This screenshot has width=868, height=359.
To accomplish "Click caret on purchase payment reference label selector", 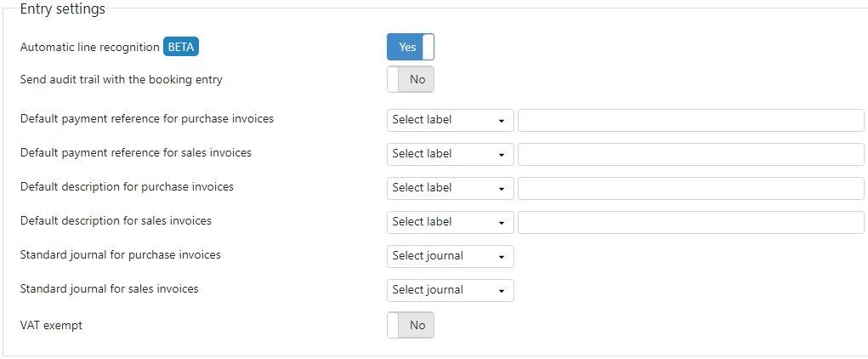I will (502, 122).
